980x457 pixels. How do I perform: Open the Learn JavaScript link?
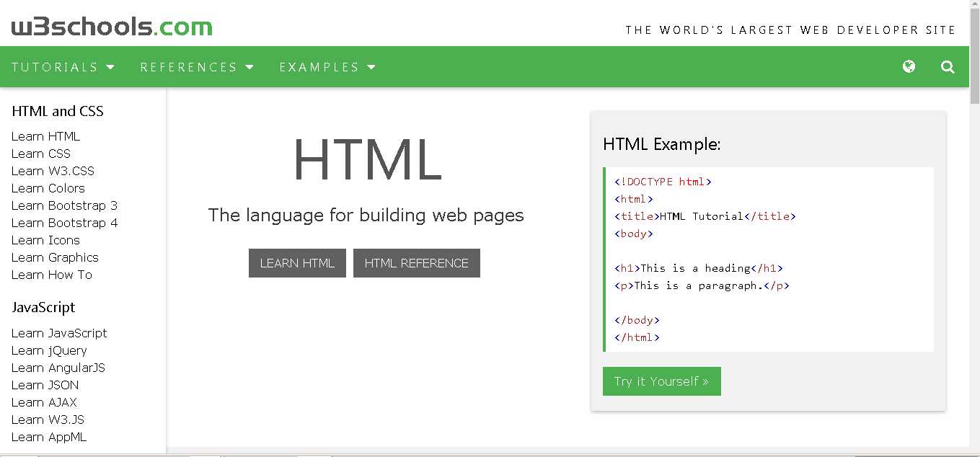[59, 333]
